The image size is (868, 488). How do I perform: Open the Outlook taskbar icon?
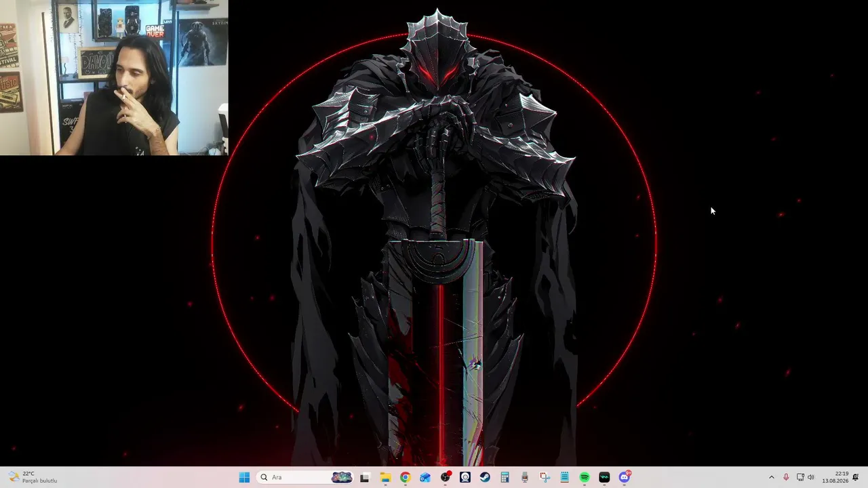pos(425,477)
